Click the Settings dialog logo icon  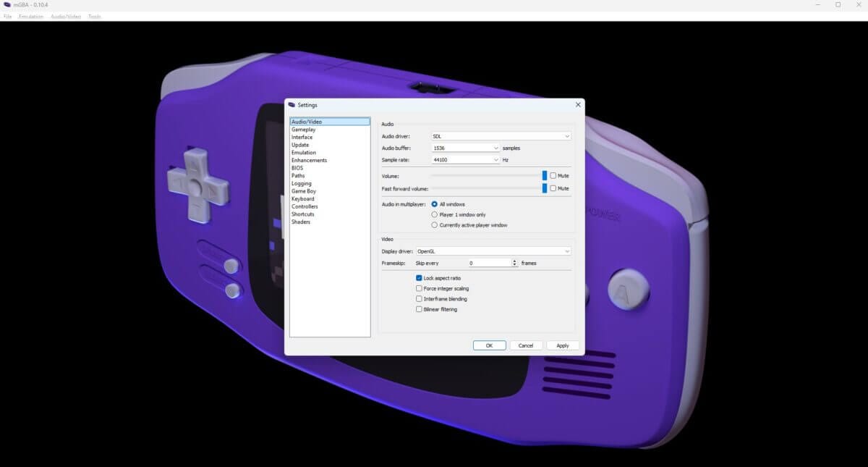coord(292,105)
